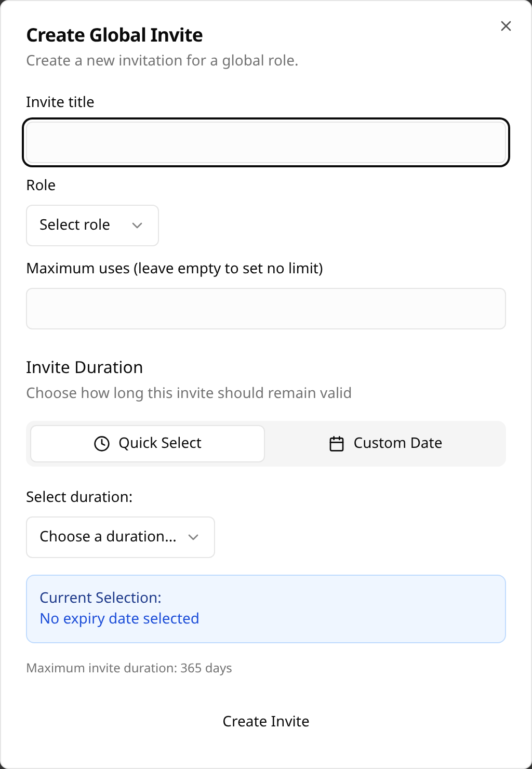
Task: Click the Invite Duration section heading
Action: tap(85, 367)
